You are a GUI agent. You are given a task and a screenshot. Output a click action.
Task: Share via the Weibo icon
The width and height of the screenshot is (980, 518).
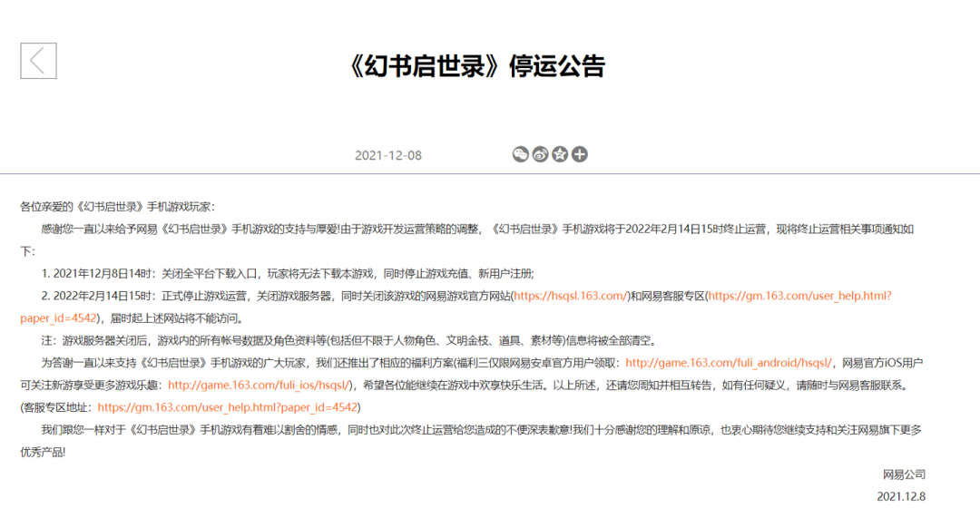[x=541, y=154]
